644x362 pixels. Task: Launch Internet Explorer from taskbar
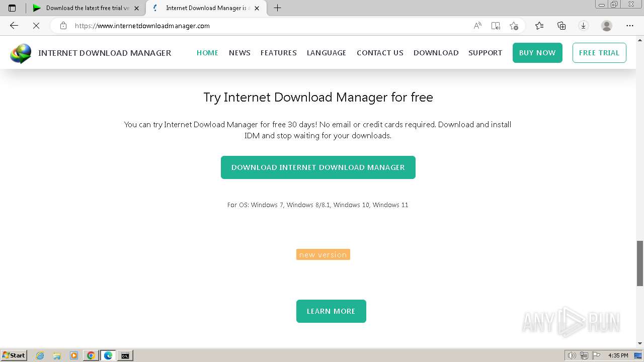coord(40,355)
